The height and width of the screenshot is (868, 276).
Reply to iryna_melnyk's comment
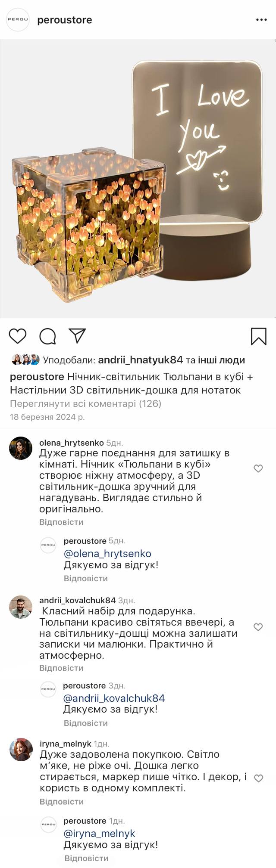[61, 802]
